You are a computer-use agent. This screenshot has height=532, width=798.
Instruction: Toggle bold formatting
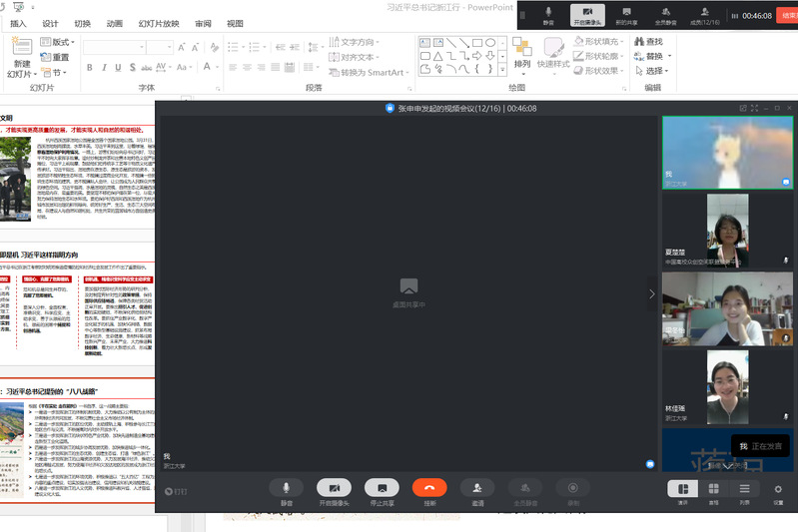tap(90, 67)
